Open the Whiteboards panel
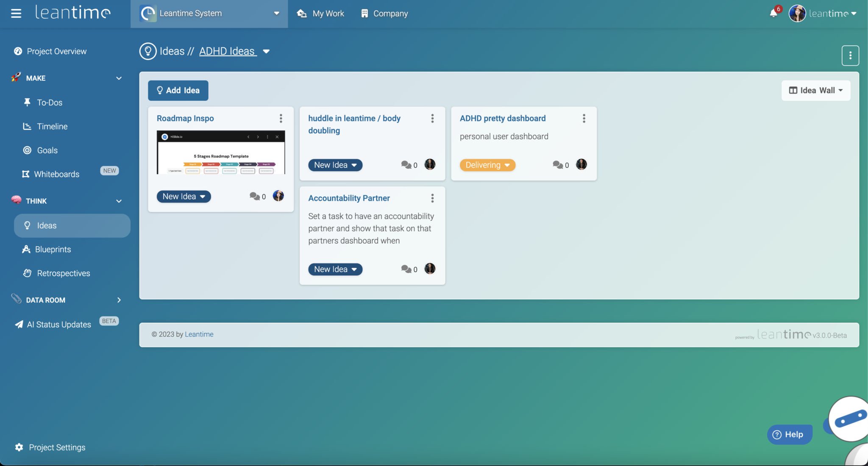This screenshot has width=868, height=466. (57, 174)
